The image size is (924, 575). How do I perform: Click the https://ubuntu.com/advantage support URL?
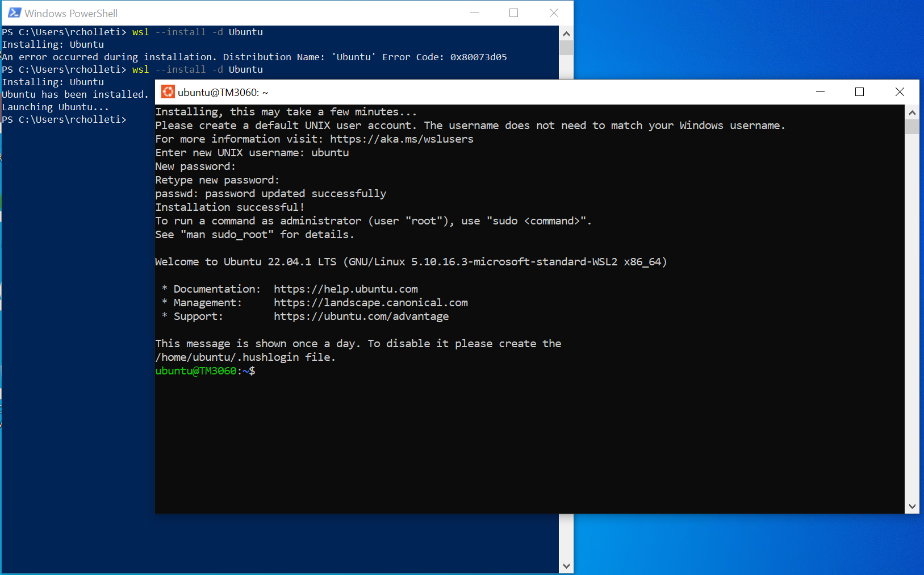click(361, 316)
